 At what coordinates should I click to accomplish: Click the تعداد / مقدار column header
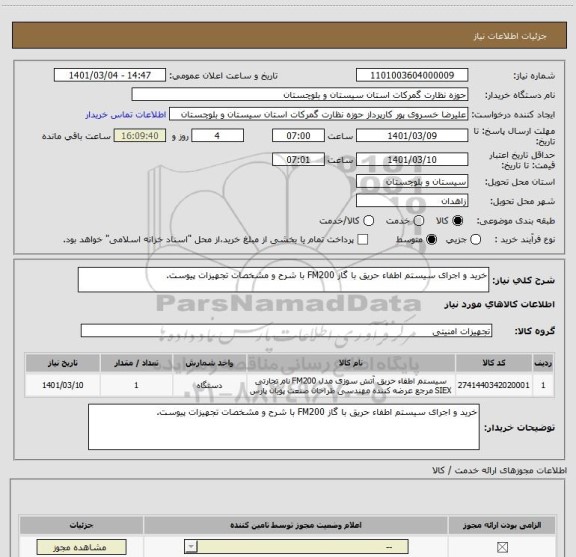[136, 363]
